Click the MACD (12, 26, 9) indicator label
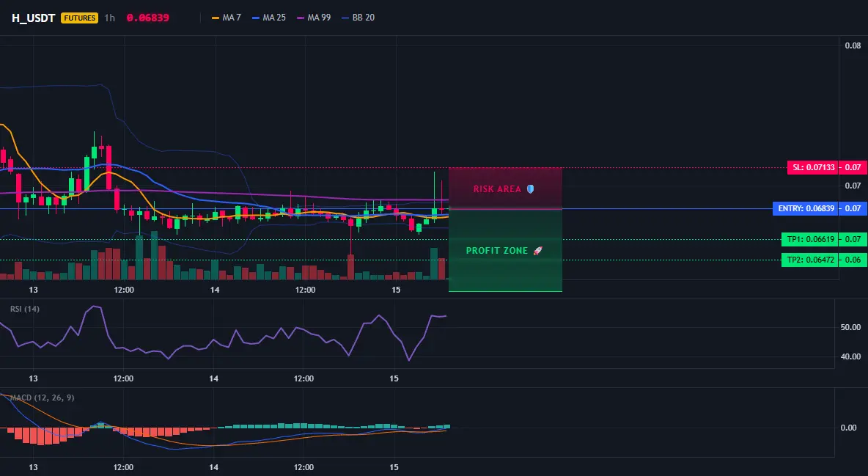Image resolution: width=868 pixels, height=476 pixels. pos(42,398)
